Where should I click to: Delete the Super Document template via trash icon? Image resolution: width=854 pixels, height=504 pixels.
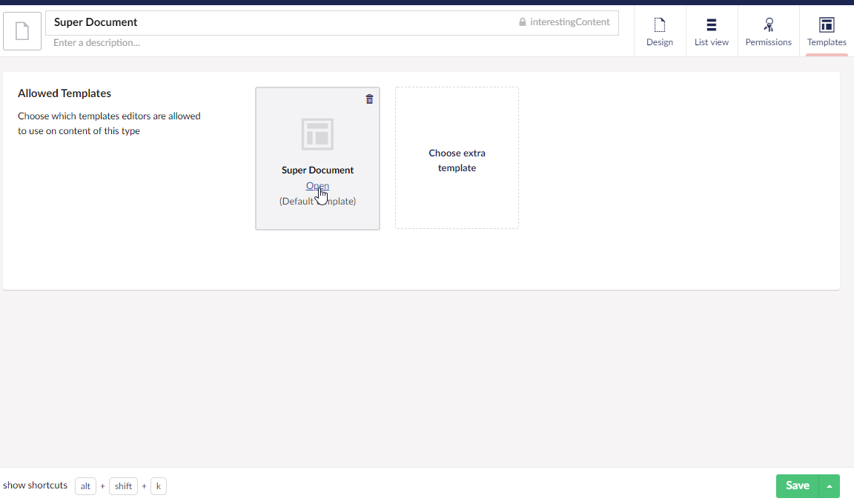[x=369, y=99]
